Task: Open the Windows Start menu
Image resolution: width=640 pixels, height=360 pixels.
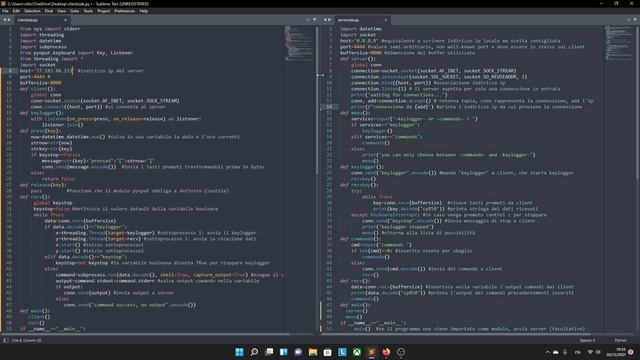Action: pos(240,352)
